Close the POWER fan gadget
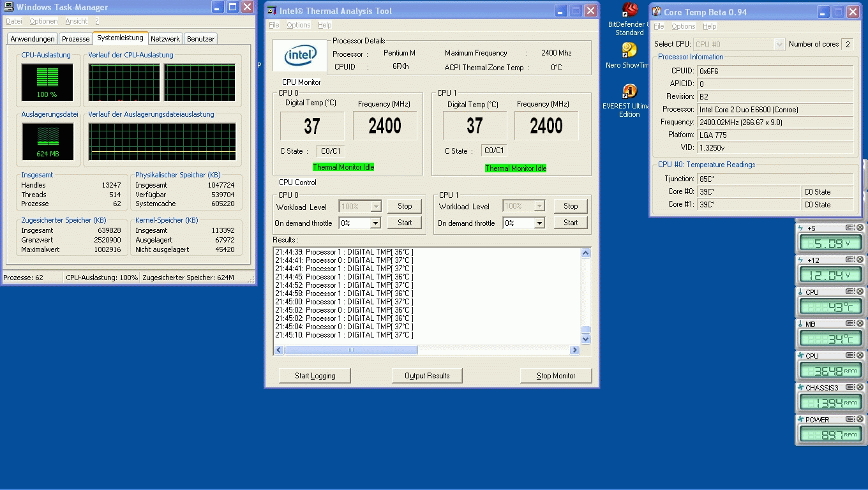This screenshot has height=490, width=868. click(x=860, y=419)
